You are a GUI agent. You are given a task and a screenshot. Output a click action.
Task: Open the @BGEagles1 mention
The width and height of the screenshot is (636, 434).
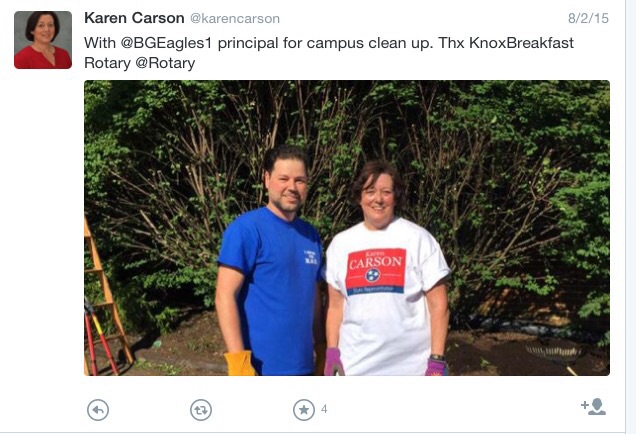166,43
